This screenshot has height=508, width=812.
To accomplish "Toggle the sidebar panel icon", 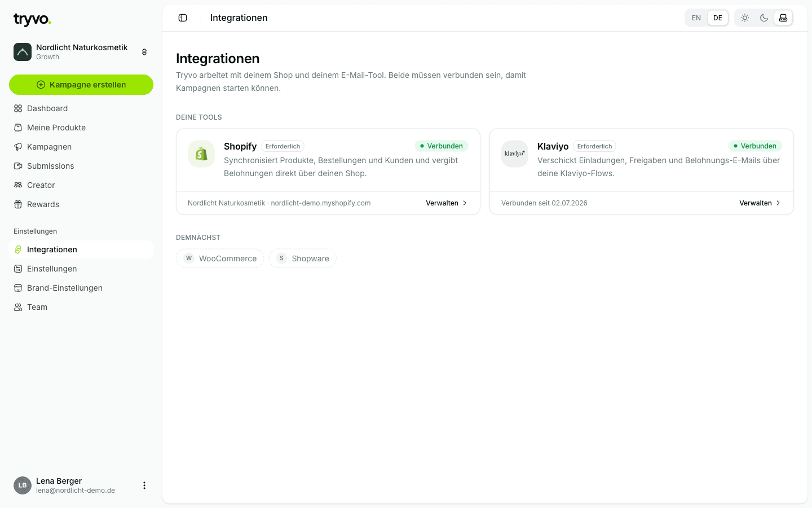I will 183,18.
